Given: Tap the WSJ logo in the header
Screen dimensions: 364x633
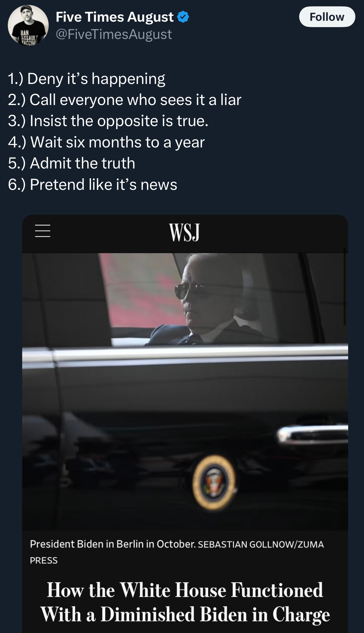Looking at the screenshot, I should pos(184,232).
